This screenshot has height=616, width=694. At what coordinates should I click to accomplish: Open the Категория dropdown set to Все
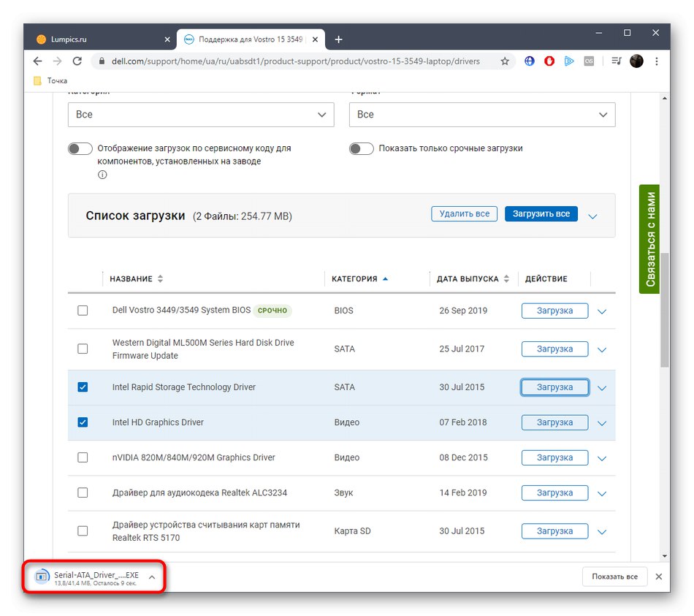coord(201,115)
